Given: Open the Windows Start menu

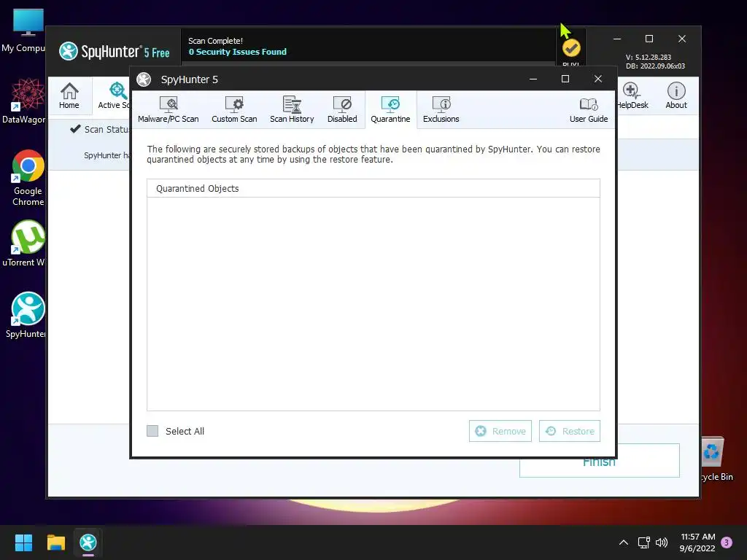Looking at the screenshot, I should (x=23, y=542).
